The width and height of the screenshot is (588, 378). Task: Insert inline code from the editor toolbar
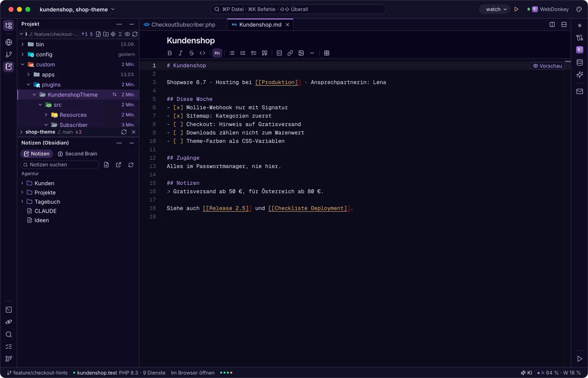click(x=202, y=53)
